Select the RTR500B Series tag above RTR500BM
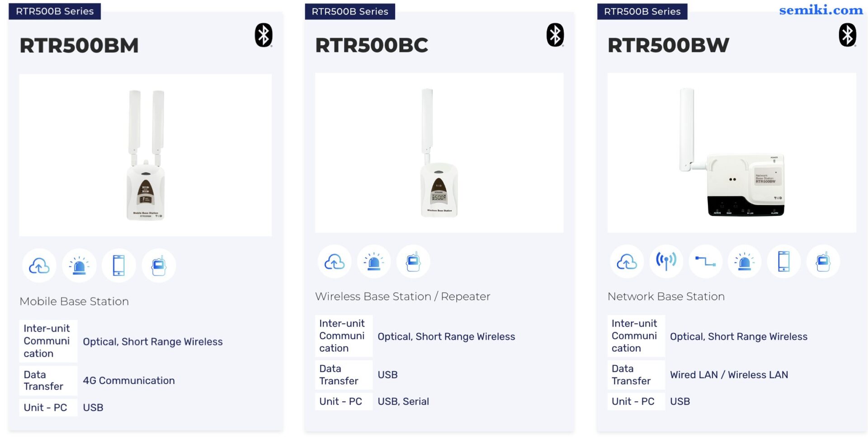 click(55, 11)
